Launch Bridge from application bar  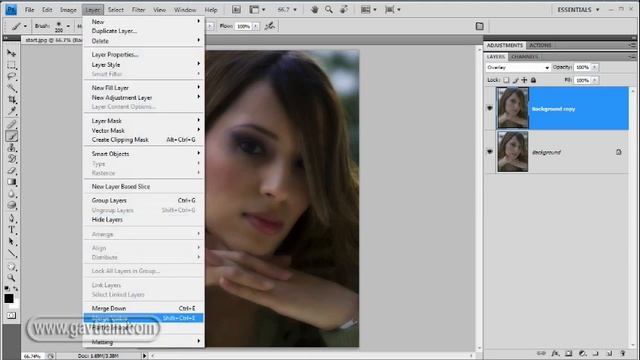tap(236, 9)
